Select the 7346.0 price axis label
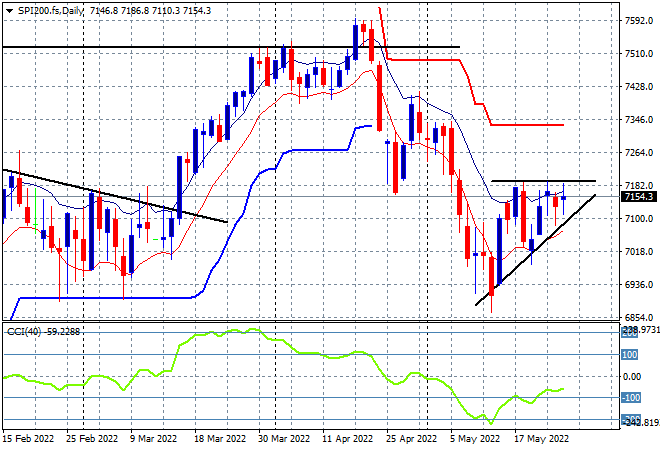660x450 pixels. tap(639, 120)
